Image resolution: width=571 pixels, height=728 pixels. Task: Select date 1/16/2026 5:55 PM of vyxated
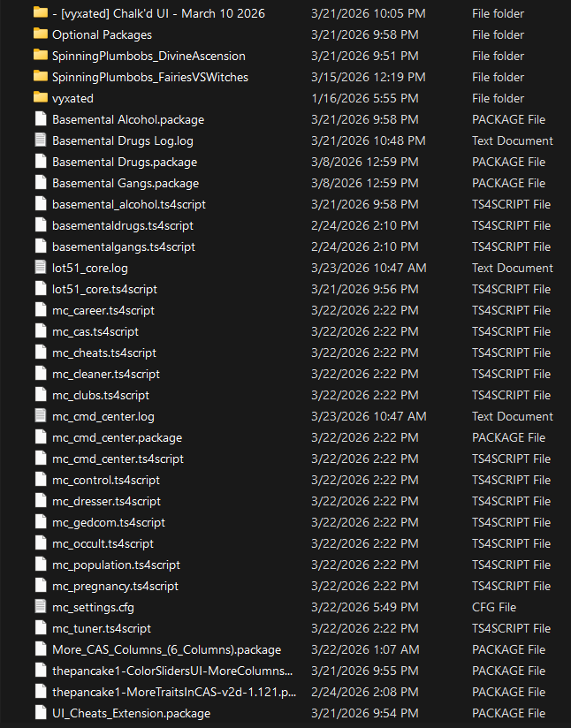tap(365, 98)
